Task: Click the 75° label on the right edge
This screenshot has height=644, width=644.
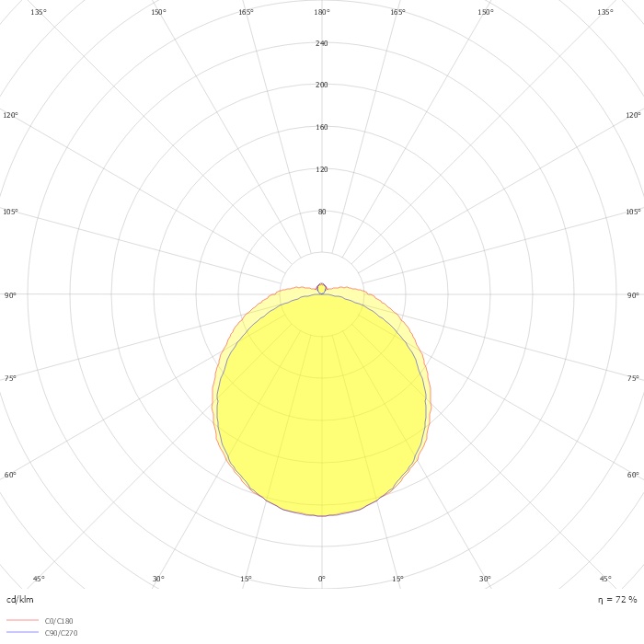Action: click(x=633, y=378)
